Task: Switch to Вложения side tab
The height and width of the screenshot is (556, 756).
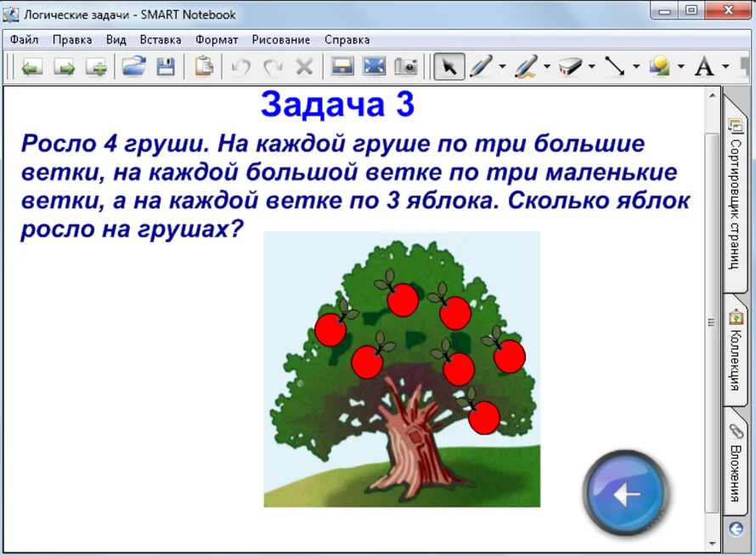Action: [735, 462]
